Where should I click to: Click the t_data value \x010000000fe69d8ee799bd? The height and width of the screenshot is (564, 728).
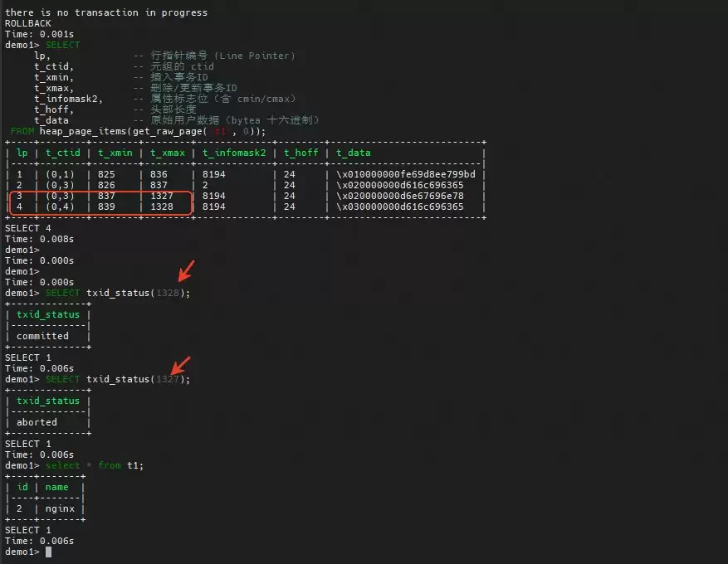tap(406, 174)
